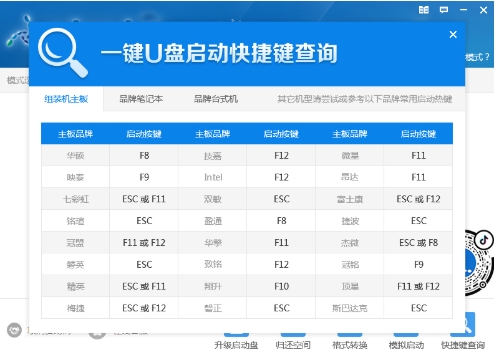Select the 斯巴达克 brand cell
Viewport: 499px width, 363px height.
tap(350, 308)
